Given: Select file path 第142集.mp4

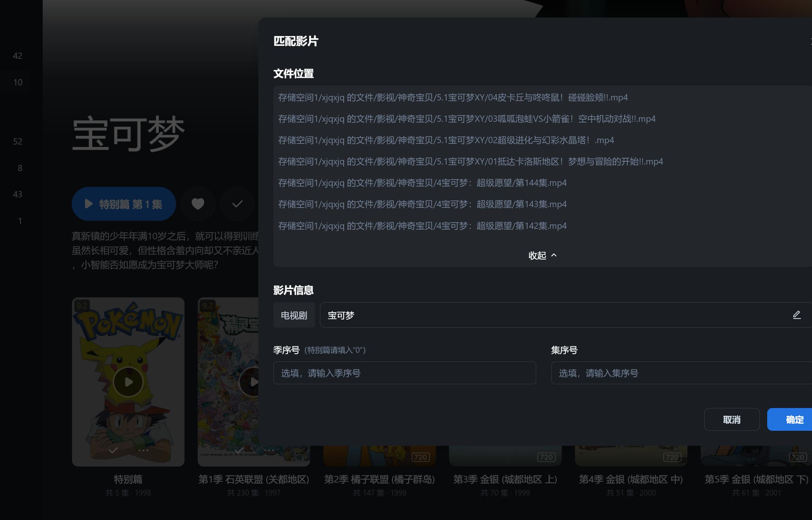Looking at the screenshot, I should point(422,226).
